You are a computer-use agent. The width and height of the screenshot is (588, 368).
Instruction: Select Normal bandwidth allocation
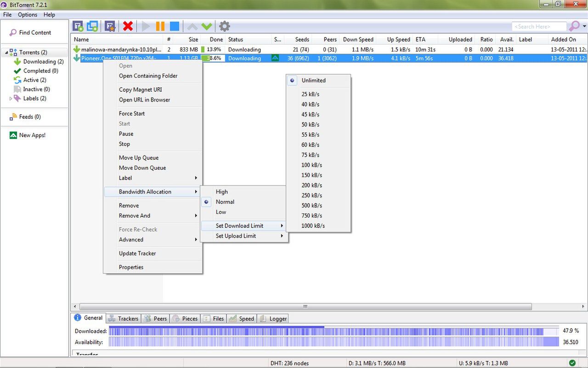point(244,202)
